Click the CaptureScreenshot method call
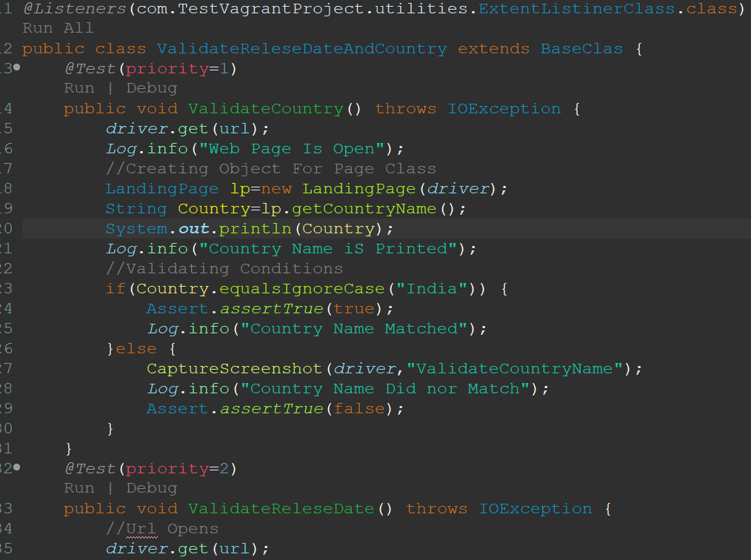This screenshot has width=751, height=560. pyautogui.click(x=234, y=369)
